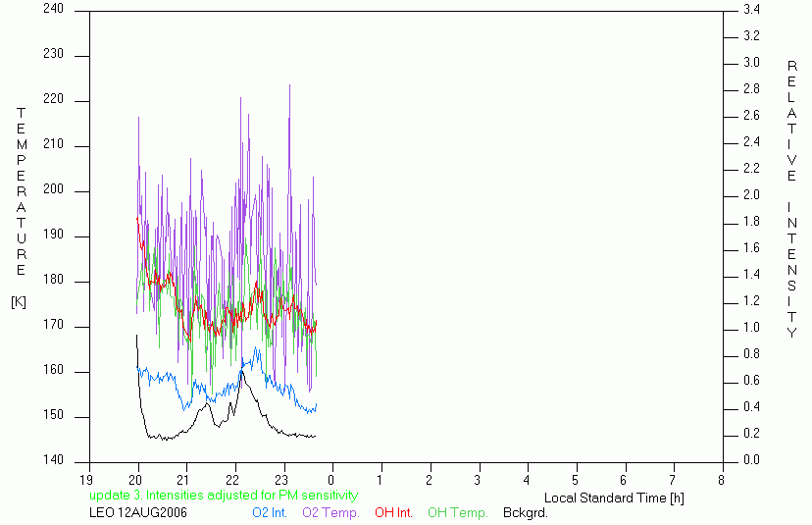Click the '[K]' temperature unit label
Screen dimensions: 812x525
19,302
